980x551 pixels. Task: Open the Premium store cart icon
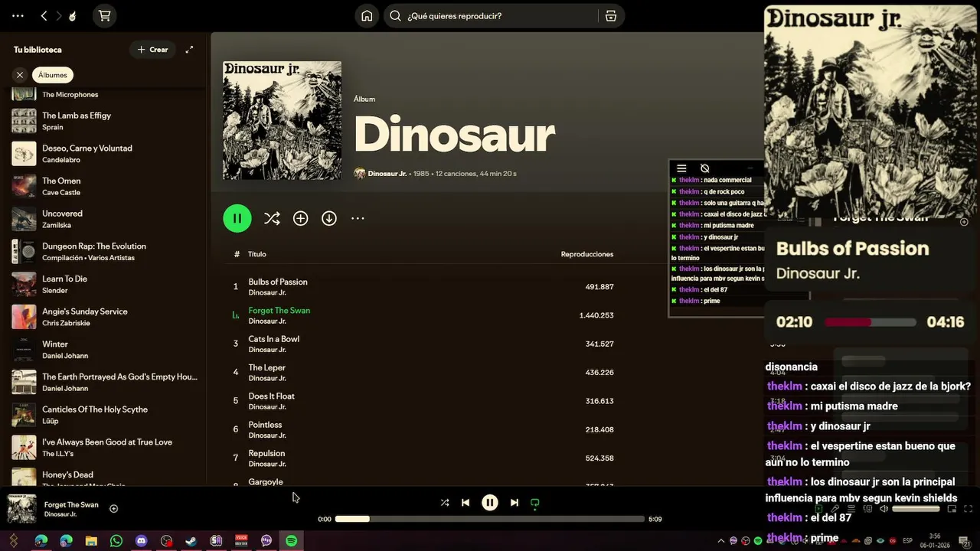pos(104,15)
